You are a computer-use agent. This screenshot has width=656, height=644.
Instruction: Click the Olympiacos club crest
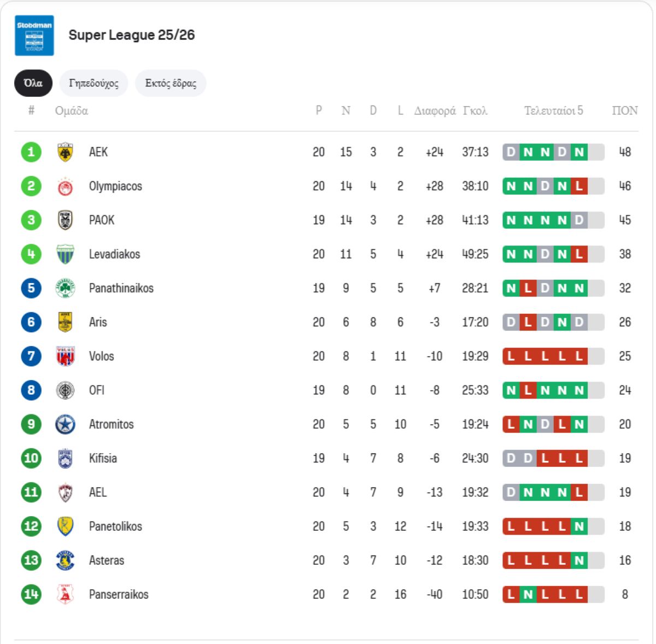pos(65,186)
